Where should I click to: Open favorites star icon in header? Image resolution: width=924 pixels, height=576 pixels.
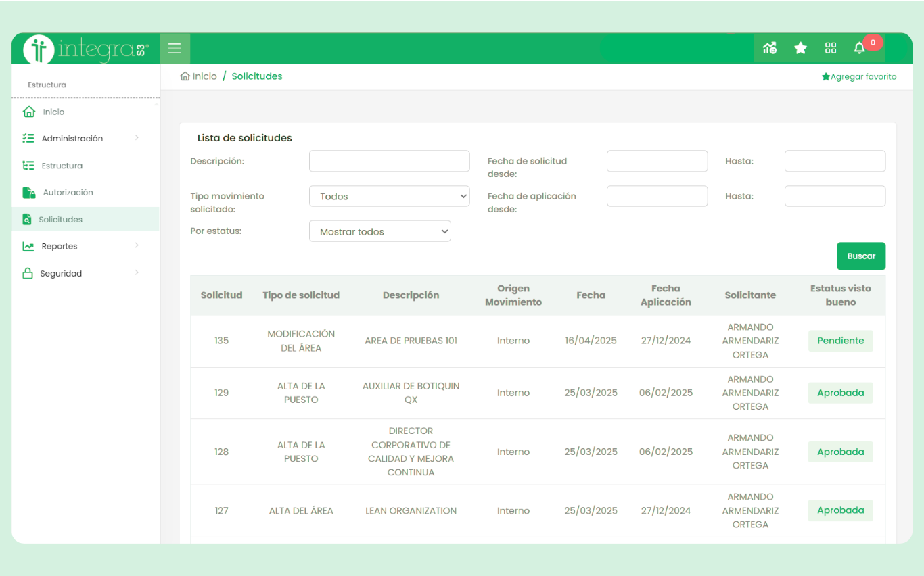(x=800, y=48)
